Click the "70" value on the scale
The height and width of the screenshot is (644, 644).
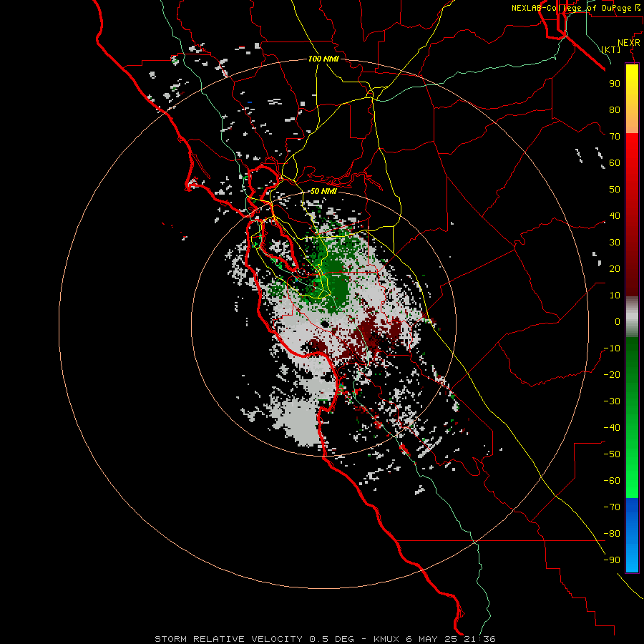(x=615, y=137)
